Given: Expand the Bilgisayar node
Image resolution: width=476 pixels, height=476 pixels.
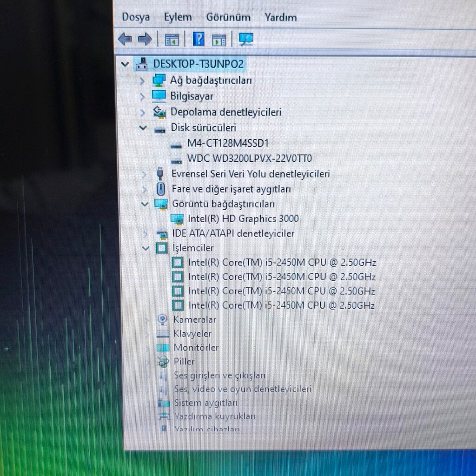Looking at the screenshot, I should 142,97.
